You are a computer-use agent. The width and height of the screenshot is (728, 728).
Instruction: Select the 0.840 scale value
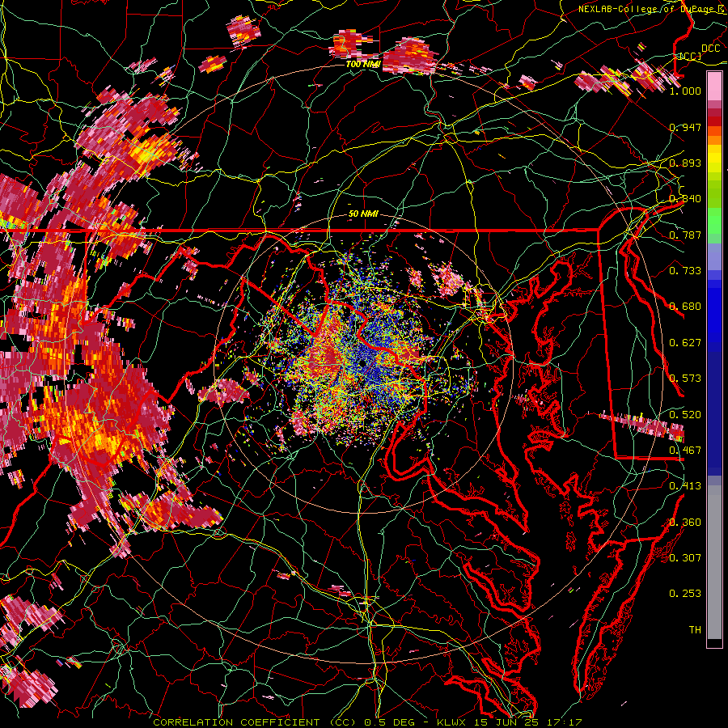click(x=685, y=199)
